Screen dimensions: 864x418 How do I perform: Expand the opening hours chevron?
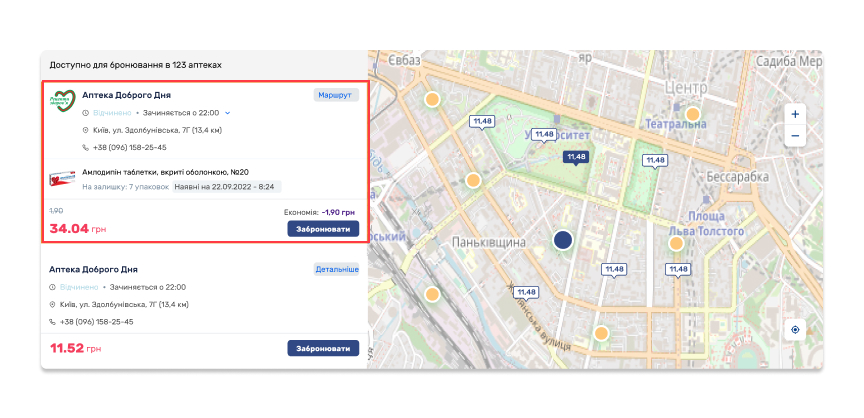click(x=228, y=113)
